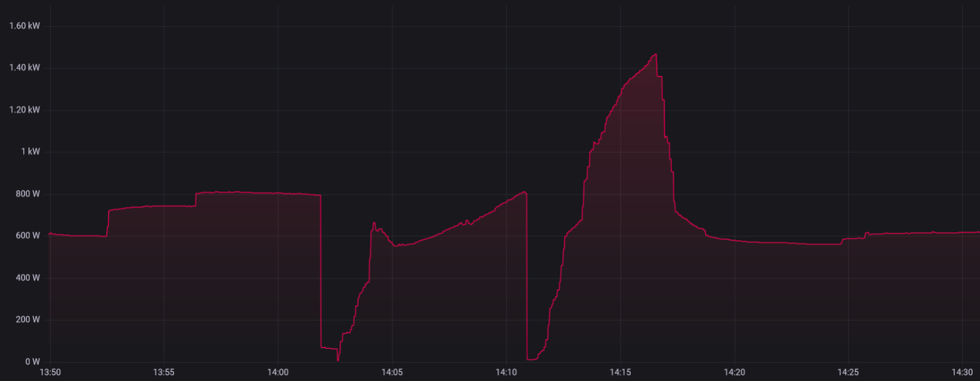This screenshot has width=980, height=381.
Task: Click the 1.60 kW y-axis label
Action: pyautogui.click(x=24, y=26)
